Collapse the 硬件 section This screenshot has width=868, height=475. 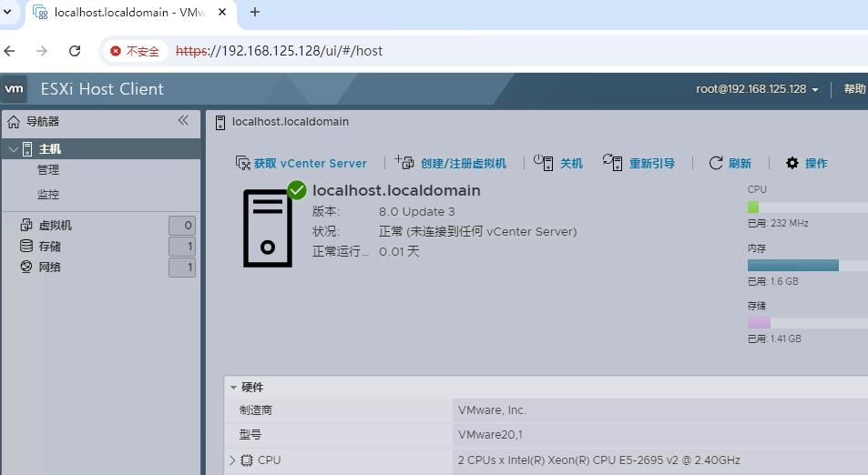233,387
